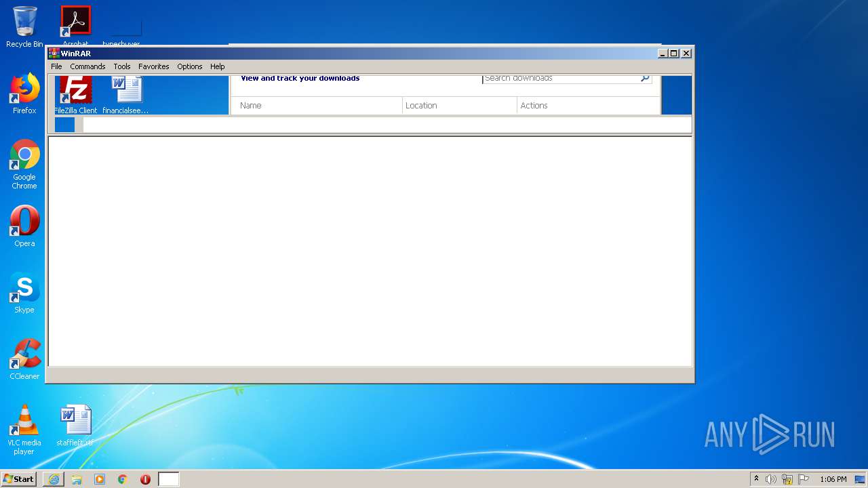The width and height of the screenshot is (868, 488).
Task: Click the search magnifier icon
Action: point(645,79)
